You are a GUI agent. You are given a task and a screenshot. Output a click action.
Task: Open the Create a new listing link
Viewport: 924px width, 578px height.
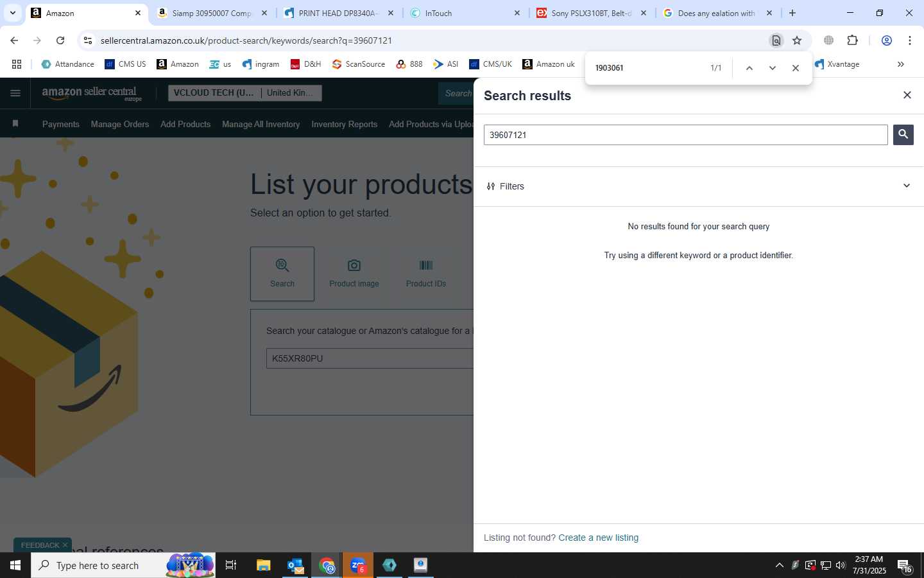tap(598, 538)
